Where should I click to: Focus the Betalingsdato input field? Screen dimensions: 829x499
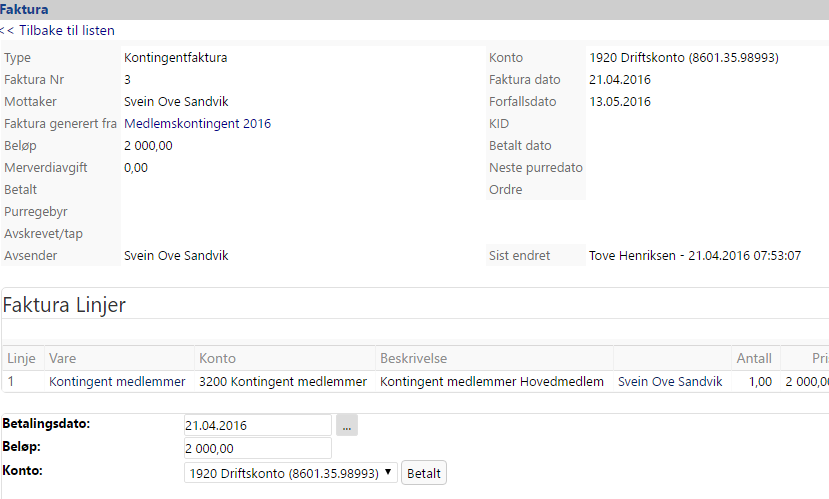pos(257,426)
